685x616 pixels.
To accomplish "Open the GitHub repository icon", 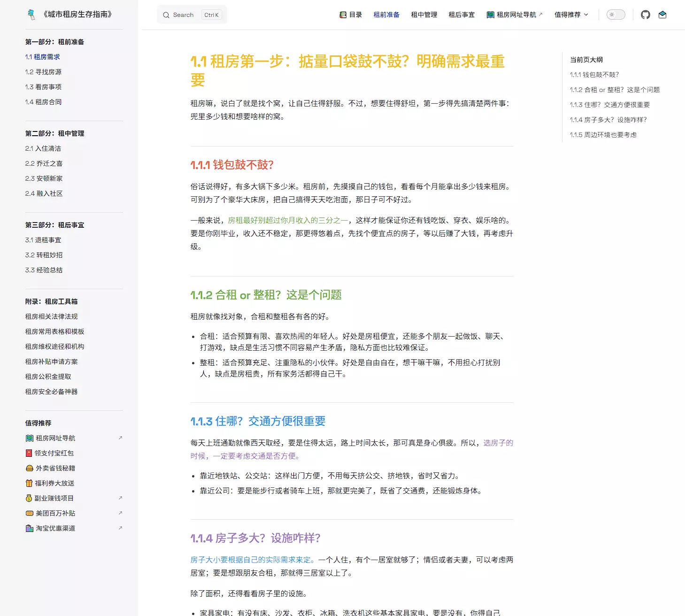I will pyautogui.click(x=646, y=15).
